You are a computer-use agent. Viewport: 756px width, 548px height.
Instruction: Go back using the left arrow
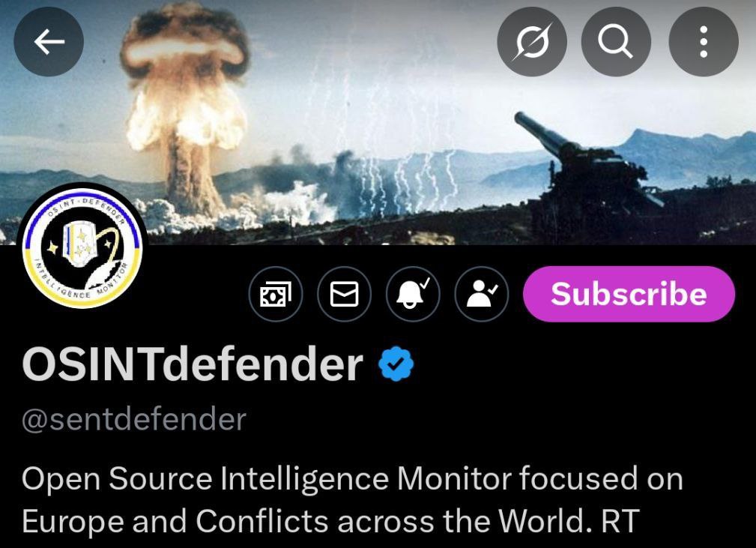point(49,41)
